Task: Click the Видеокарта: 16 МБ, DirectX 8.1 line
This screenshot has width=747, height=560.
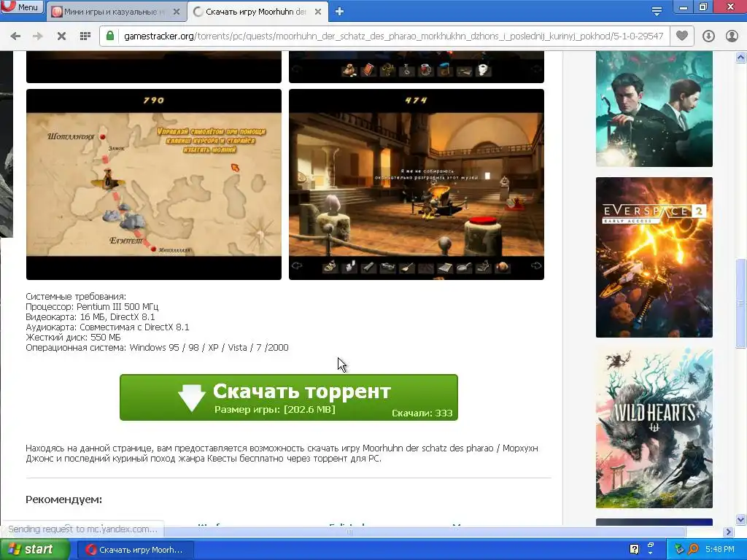Action: click(90, 317)
